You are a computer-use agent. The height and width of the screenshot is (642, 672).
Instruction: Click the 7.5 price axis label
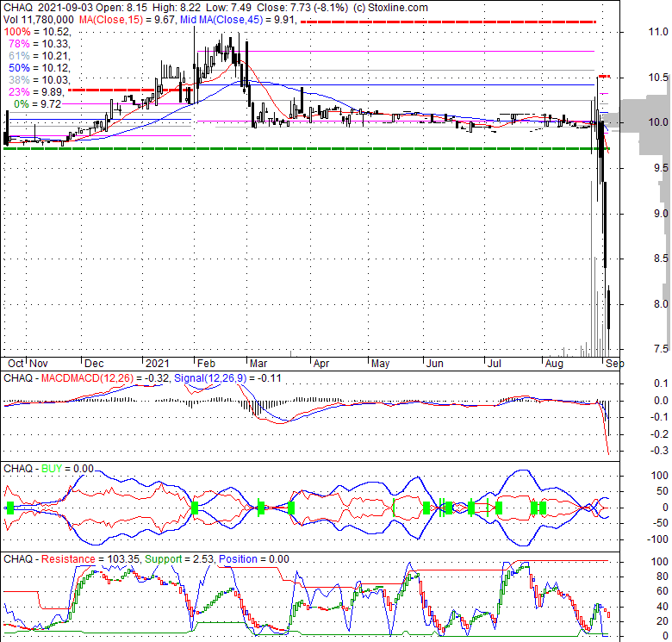click(x=661, y=349)
